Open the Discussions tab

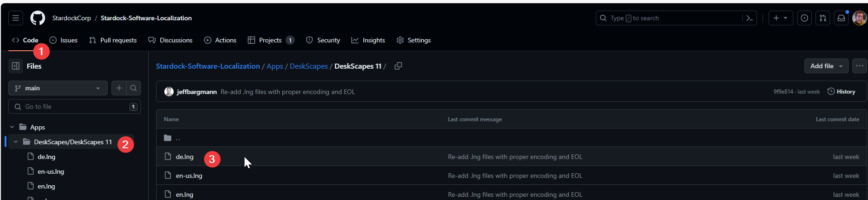tap(170, 40)
